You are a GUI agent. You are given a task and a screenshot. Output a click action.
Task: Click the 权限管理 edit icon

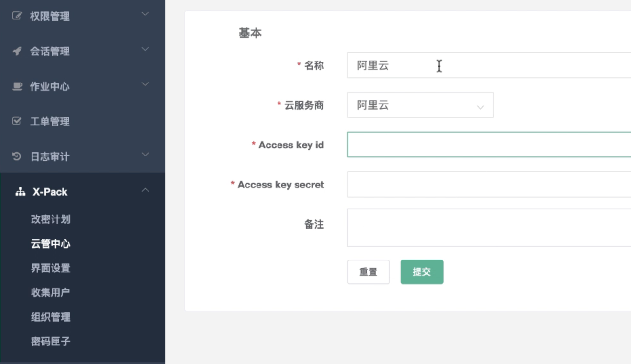point(17,16)
